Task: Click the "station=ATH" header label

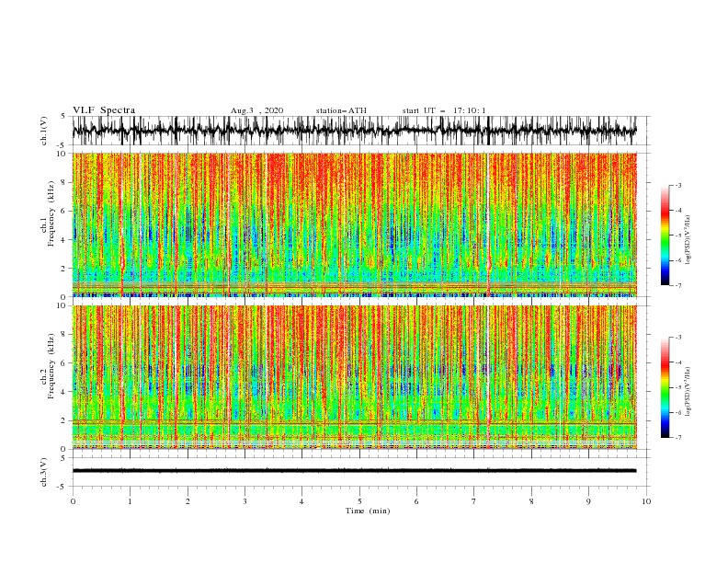Action: [341, 110]
